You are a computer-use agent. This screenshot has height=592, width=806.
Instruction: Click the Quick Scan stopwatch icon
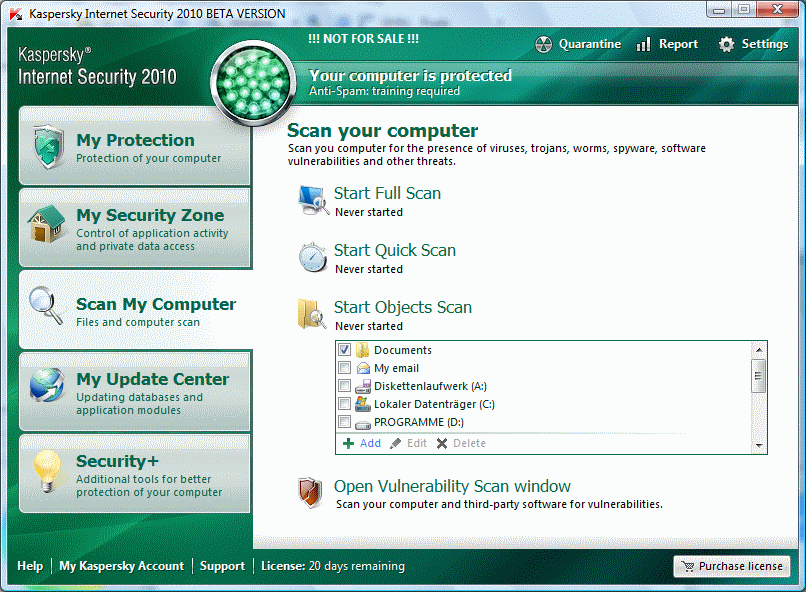point(313,257)
